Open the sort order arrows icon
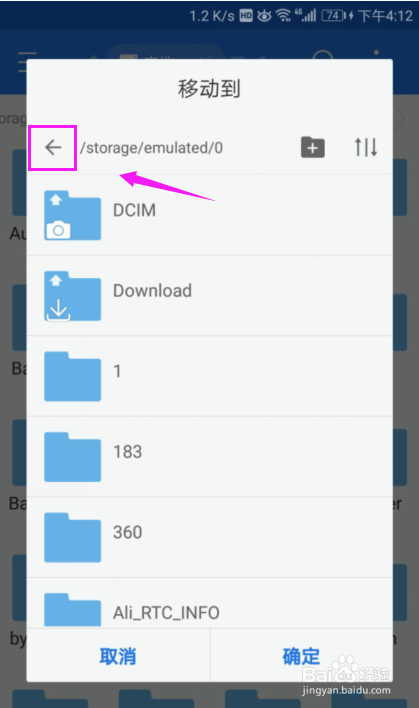419x708 pixels. pyautogui.click(x=365, y=147)
